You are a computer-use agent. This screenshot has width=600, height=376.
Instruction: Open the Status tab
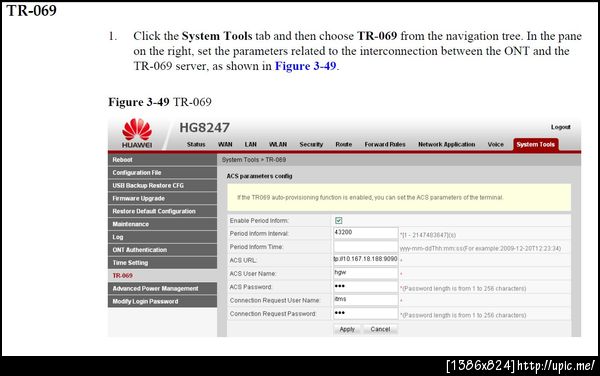pos(196,144)
